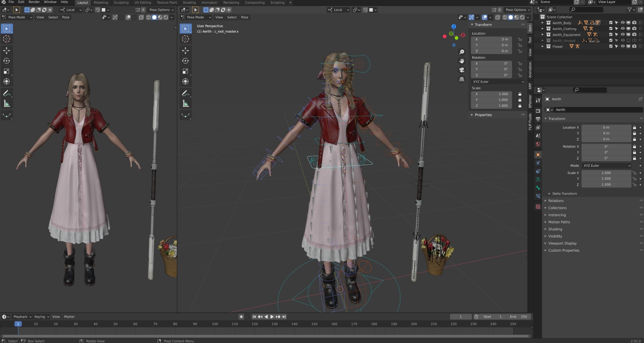Open Pose Mode dropdown in right viewport
The image size is (644, 343).
tap(196, 17)
